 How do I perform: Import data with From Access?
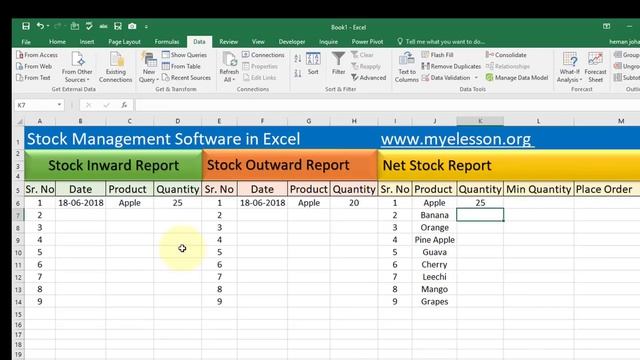click(x=37, y=55)
